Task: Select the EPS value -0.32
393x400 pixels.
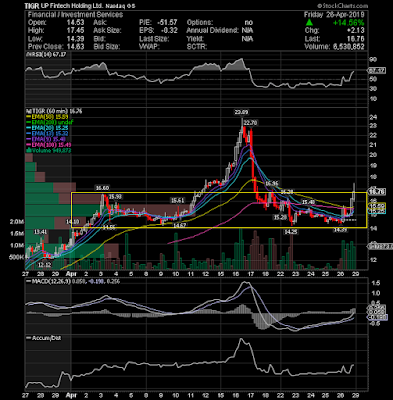Action: click(170, 30)
